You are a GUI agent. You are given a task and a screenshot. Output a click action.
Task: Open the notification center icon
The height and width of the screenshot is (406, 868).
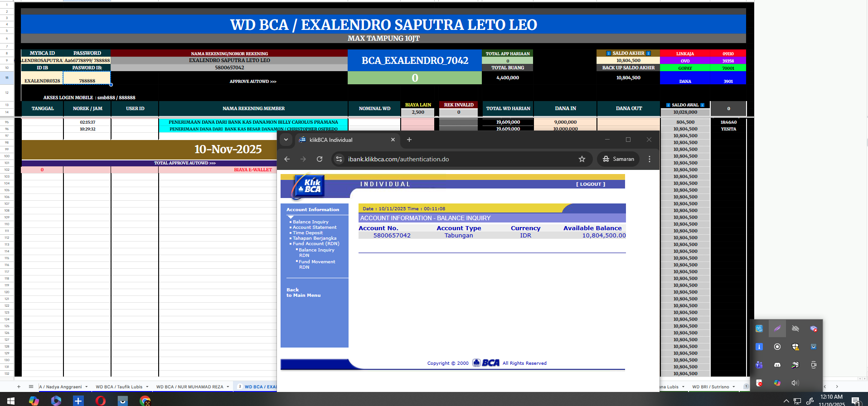point(856,401)
